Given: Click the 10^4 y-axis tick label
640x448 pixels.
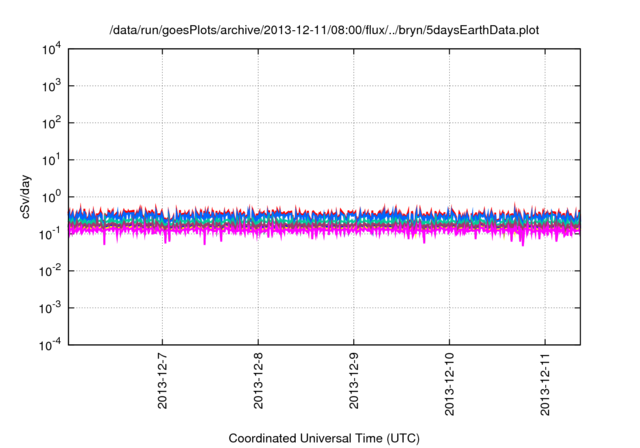Looking at the screenshot, I should tap(52, 49).
